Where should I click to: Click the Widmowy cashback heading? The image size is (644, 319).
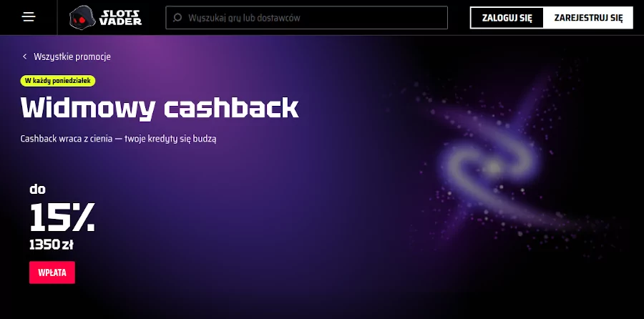pyautogui.click(x=160, y=109)
